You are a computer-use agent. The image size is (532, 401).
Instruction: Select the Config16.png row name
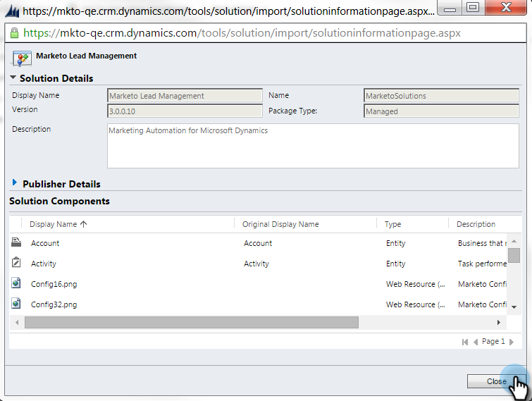tap(54, 284)
